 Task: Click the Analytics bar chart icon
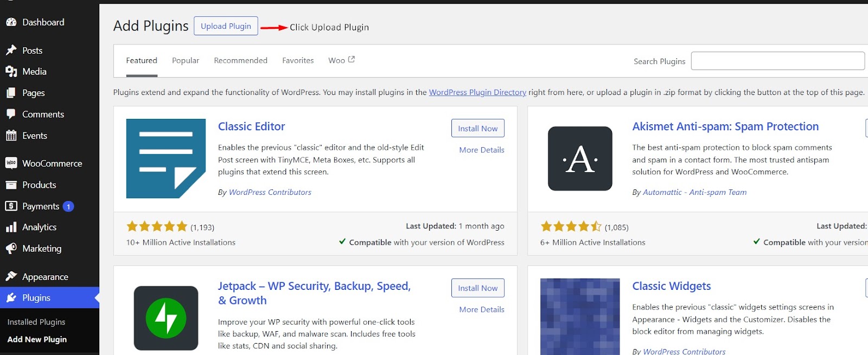[11, 227]
